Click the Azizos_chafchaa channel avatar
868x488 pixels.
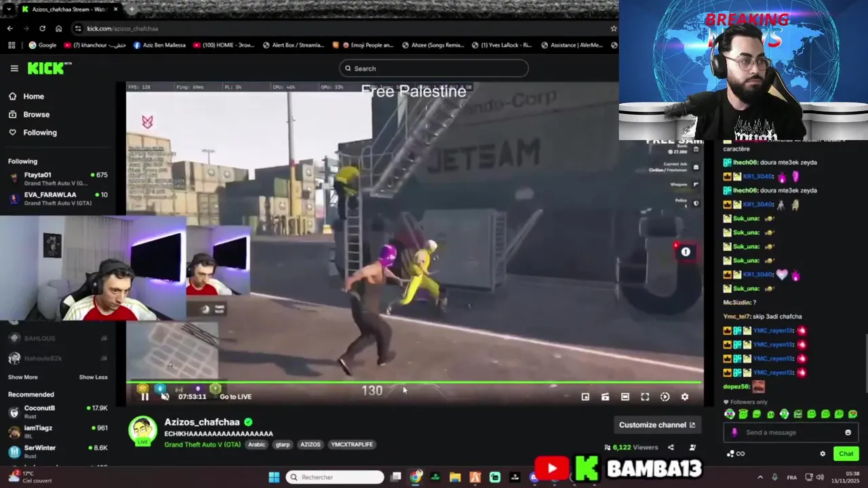(x=143, y=432)
